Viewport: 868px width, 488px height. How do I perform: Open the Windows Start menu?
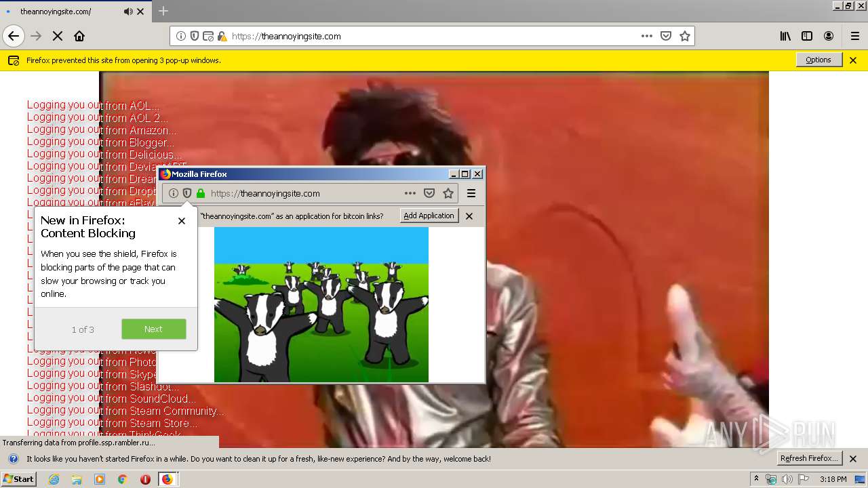point(18,479)
